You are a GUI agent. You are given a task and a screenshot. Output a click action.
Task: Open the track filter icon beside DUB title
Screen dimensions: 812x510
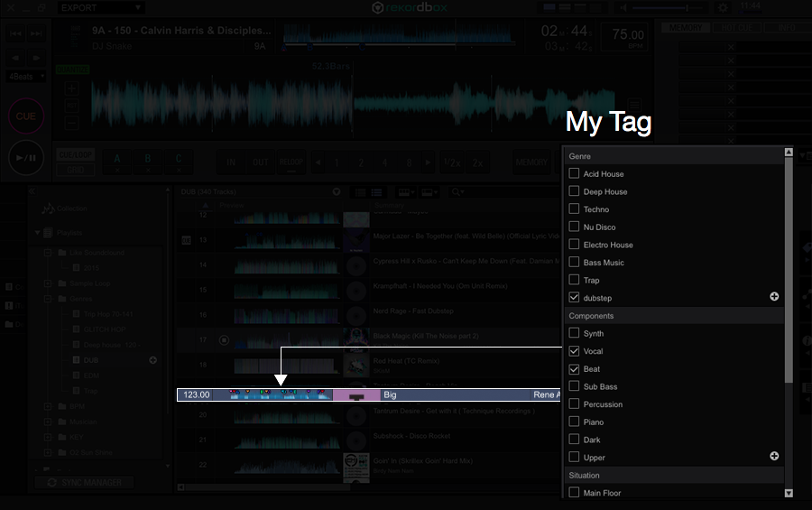pos(337,191)
